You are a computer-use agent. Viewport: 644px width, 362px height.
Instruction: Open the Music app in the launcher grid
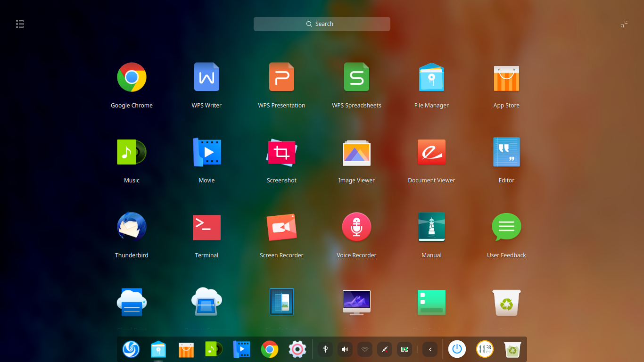(132, 152)
